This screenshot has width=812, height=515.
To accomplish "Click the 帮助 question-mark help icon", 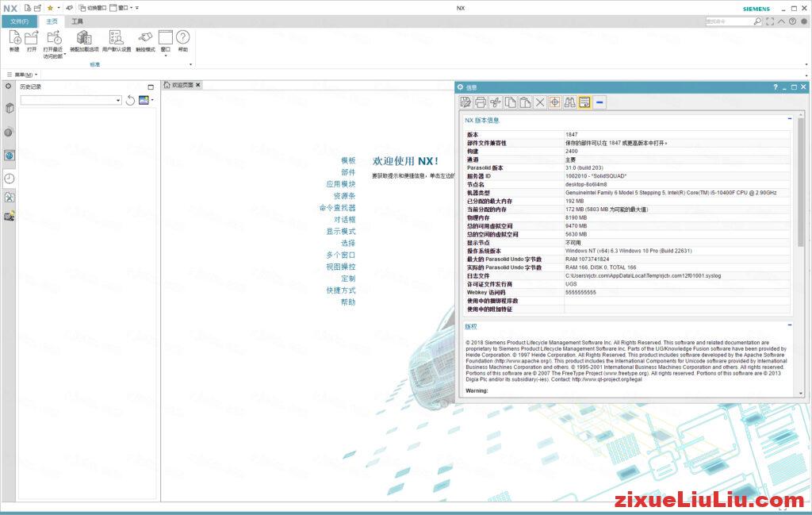I will click(182, 38).
